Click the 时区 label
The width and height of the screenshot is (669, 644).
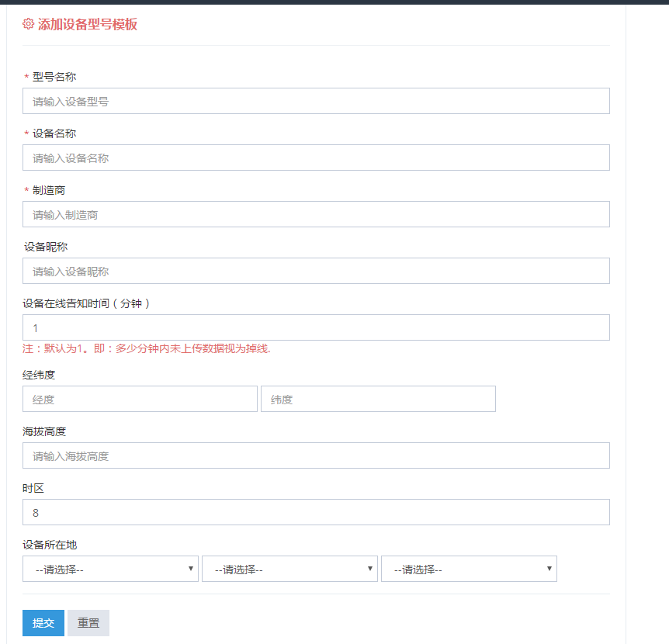(x=33, y=488)
